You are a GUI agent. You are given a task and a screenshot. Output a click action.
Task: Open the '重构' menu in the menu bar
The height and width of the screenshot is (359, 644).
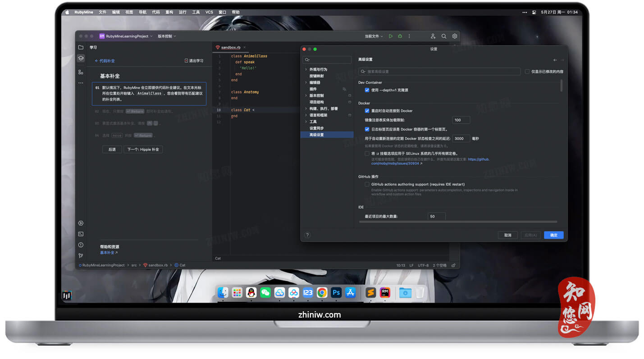pyautogui.click(x=169, y=12)
